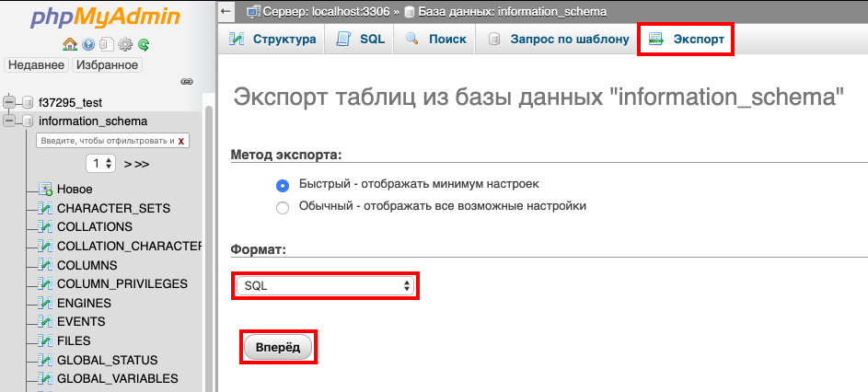This screenshot has height=392, width=868.
Task: Open the page number selector showing 1
Action: point(100,164)
